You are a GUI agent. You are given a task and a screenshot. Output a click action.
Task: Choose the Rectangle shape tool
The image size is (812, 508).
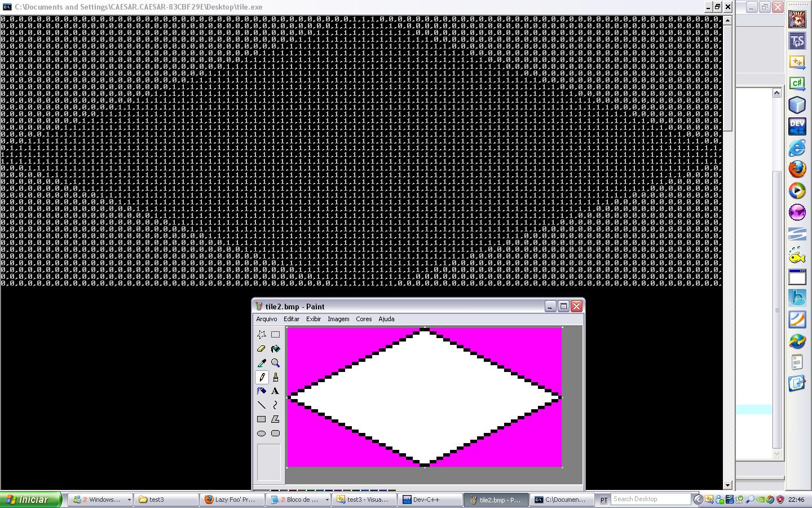coord(262,419)
